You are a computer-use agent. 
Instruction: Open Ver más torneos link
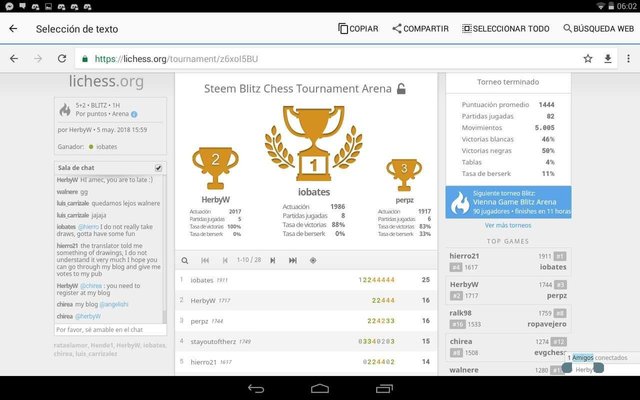508,225
